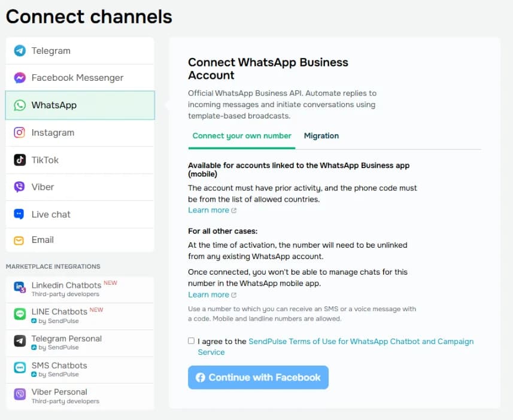Open LINE Chatbots marketplace integration
513x420 pixels.
tap(80, 316)
